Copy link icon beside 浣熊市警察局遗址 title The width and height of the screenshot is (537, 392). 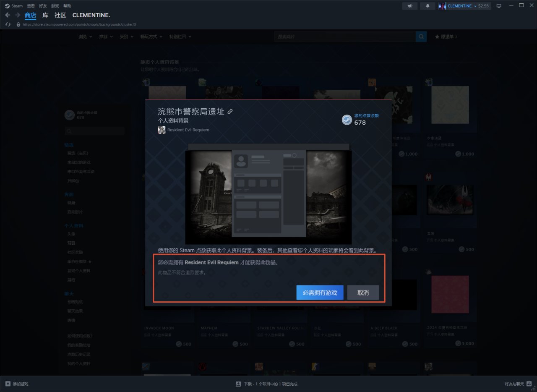tap(230, 112)
